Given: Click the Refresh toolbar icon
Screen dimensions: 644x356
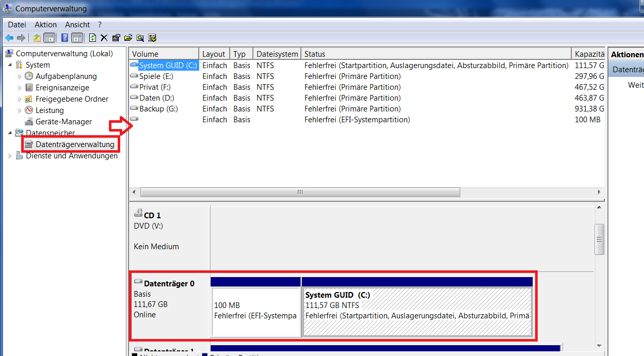Looking at the screenshot, I should pyautogui.click(x=93, y=38).
